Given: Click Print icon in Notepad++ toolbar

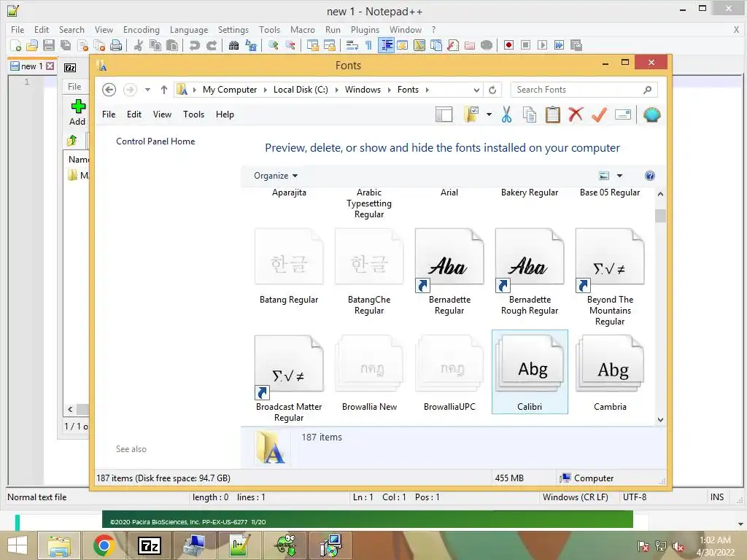Looking at the screenshot, I should click(x=116, y=45).
